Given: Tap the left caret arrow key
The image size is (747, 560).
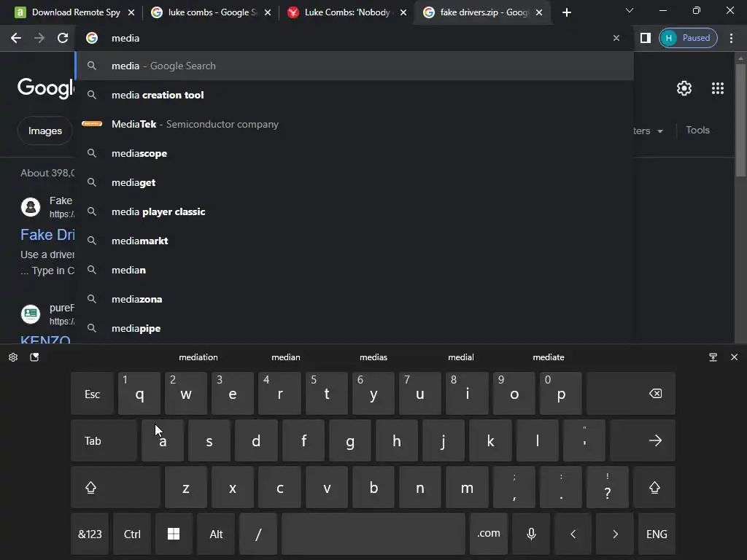Looking at the screenshot, I should point(573,534).
